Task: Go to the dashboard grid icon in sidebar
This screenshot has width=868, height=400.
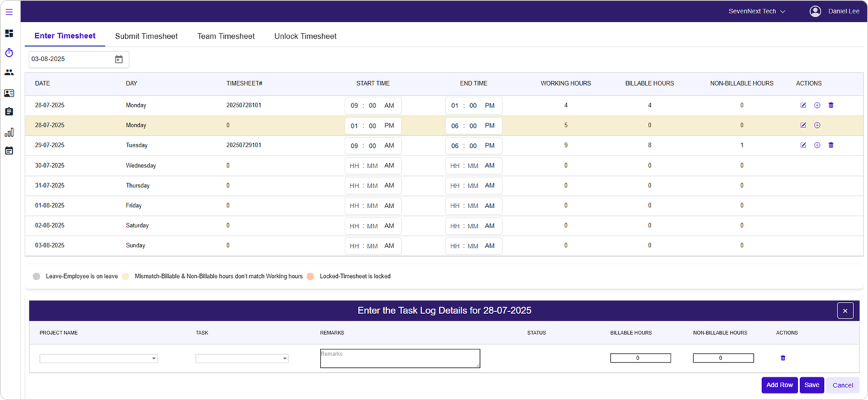Action: (9, 33)
